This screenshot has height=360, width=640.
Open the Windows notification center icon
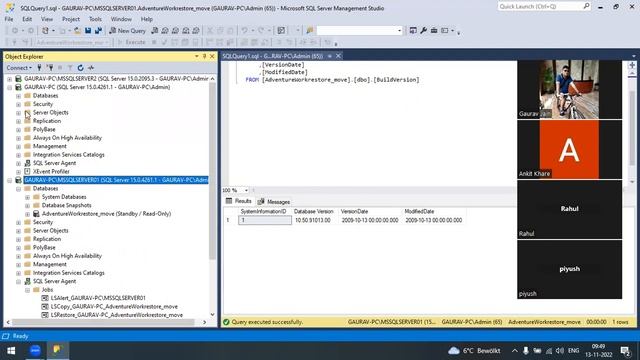coord(625,351)
